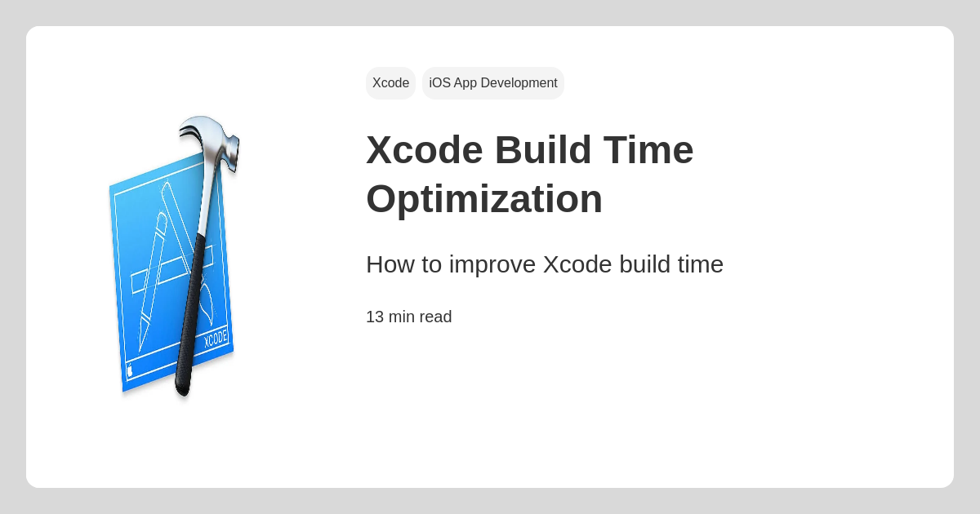Click the Xcode tag pill
The image size is (980, 514).
390,83
